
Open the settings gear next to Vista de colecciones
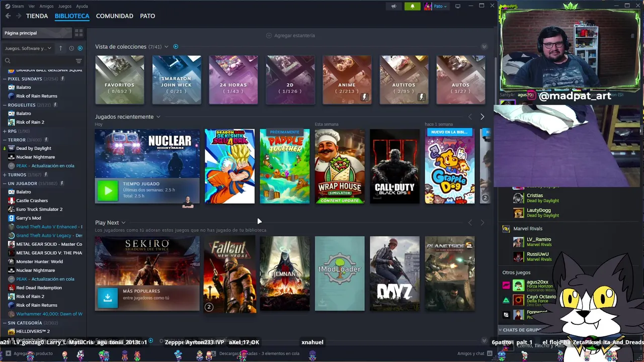(176, 47)
